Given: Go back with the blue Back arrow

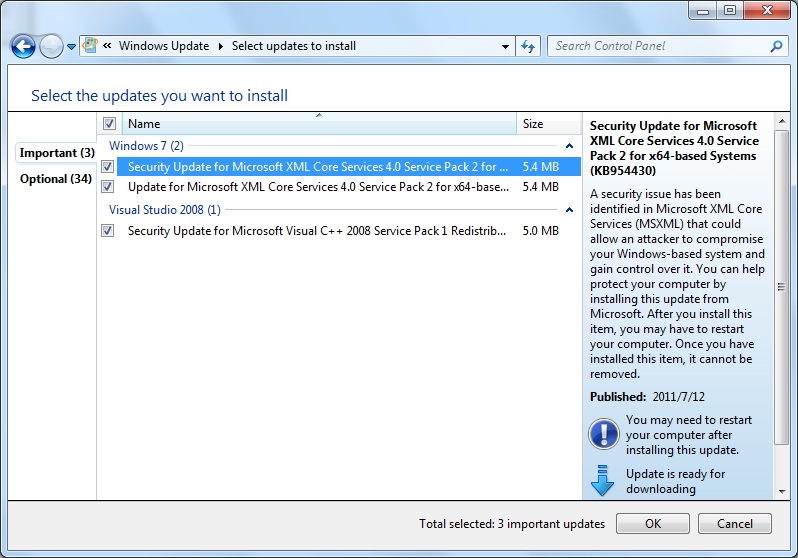Looking at the screenshot, I should pyautogui.click(x=23, y=47).
